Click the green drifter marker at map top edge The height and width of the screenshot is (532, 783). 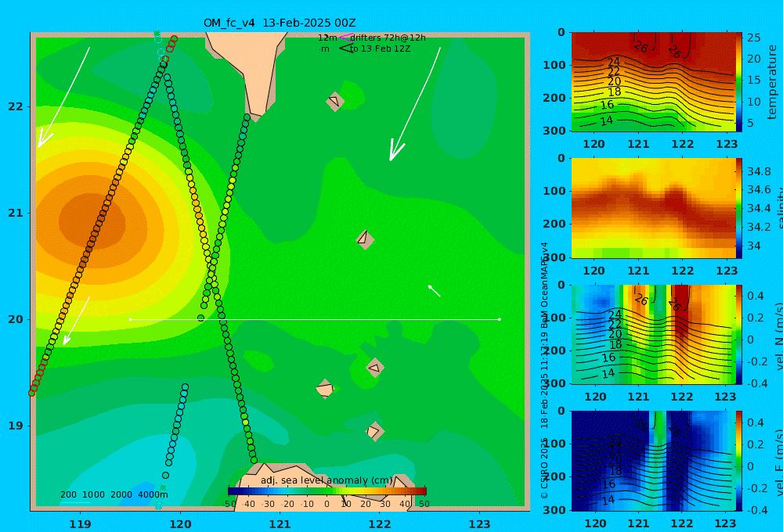tap(157, 34)
